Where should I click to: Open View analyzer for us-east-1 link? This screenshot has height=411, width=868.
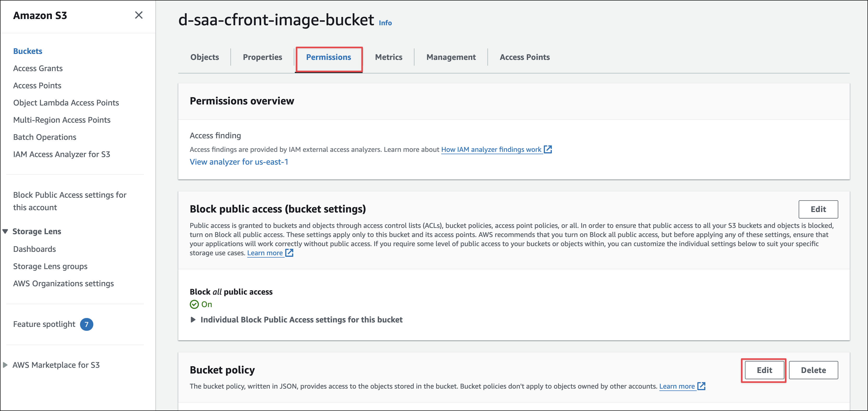click(239, 162)
